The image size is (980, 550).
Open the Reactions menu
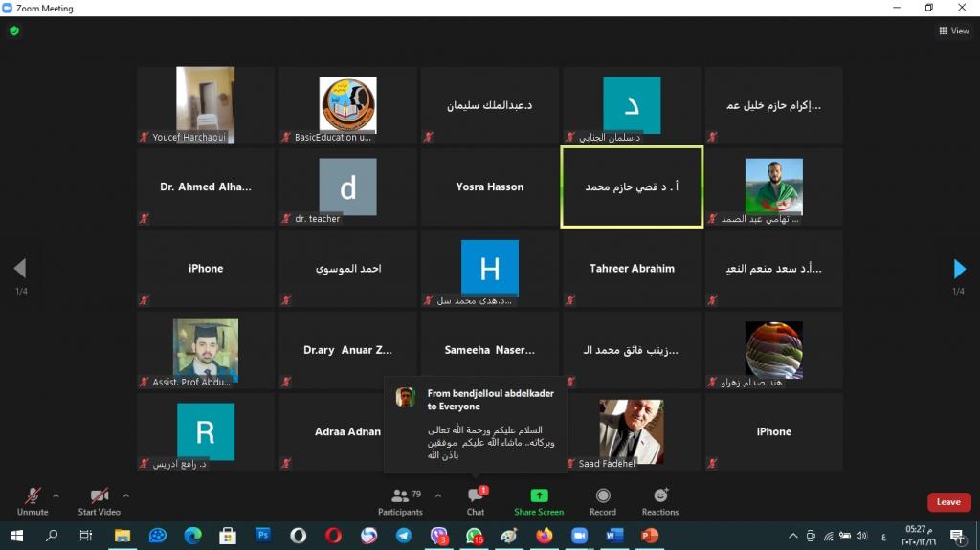(x=660, y=500)
